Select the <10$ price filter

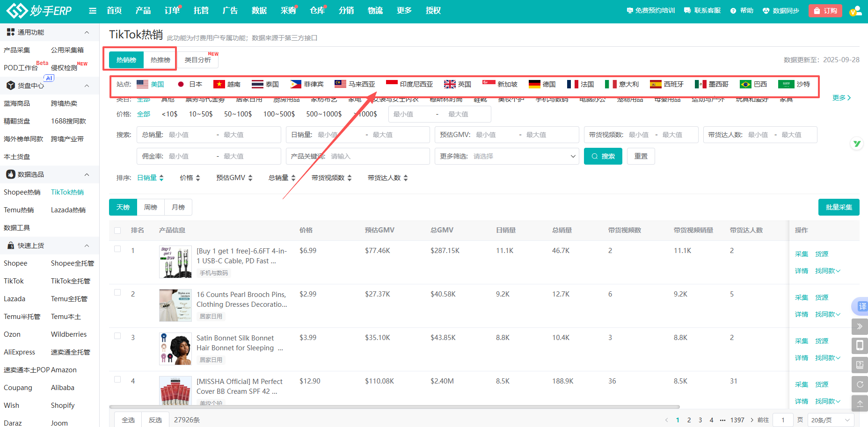169,114
